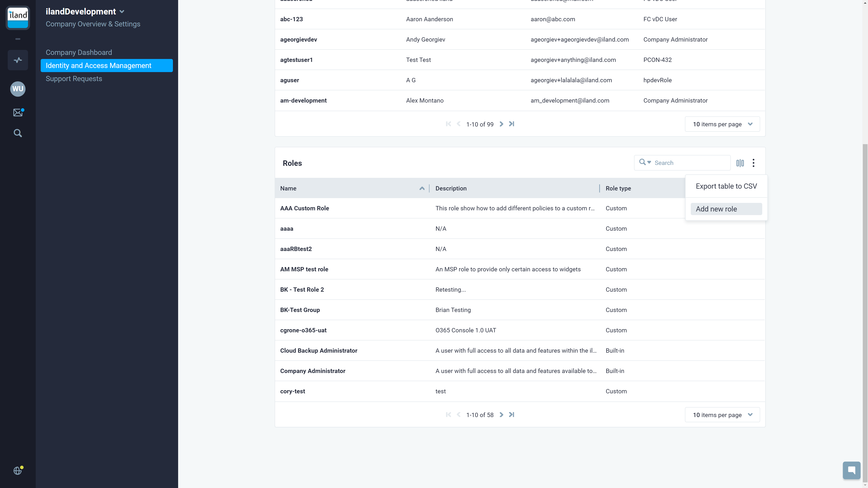Viewport: 868px width, 488px height.
Task: Open users table items per page dropdown
Action: [722, 124]
